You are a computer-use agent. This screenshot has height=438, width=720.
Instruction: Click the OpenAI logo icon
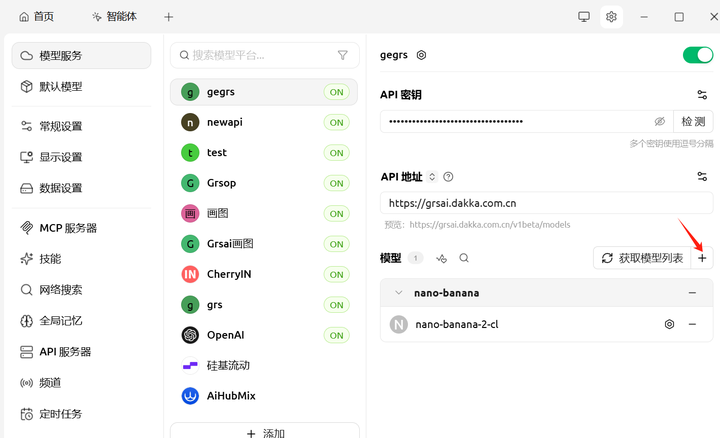coord(190,335)
